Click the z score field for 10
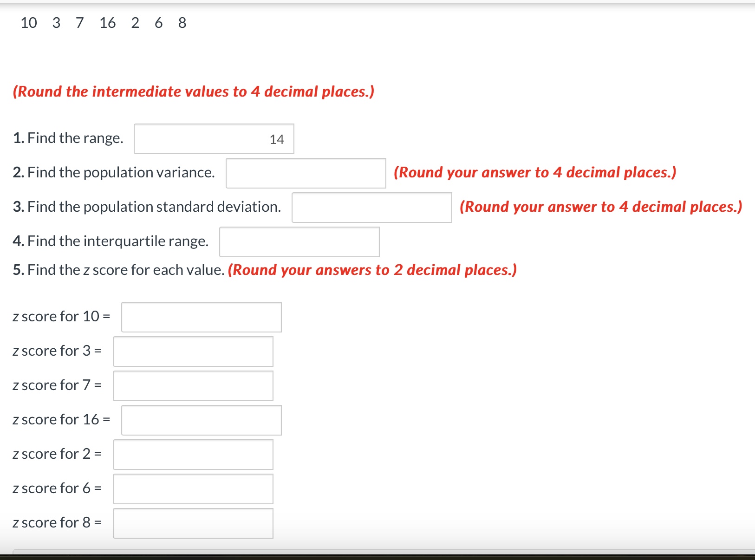755x560 pixels. click(201, 317)
